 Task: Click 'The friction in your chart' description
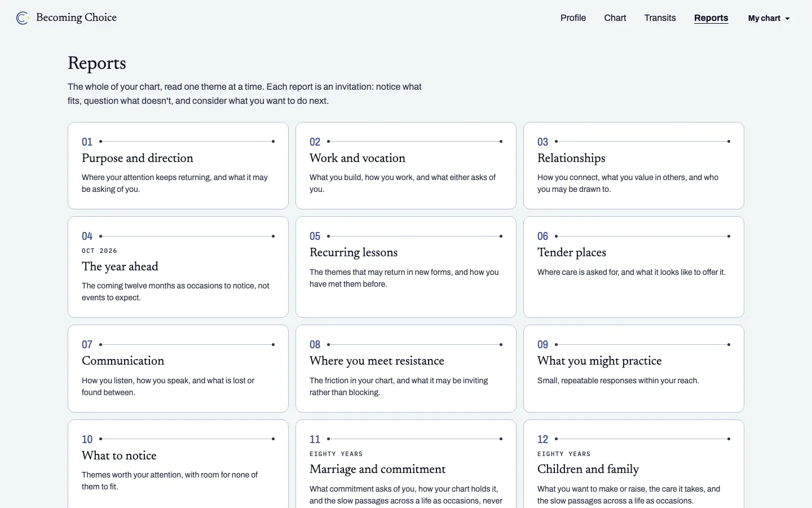(x=399, y=386)
